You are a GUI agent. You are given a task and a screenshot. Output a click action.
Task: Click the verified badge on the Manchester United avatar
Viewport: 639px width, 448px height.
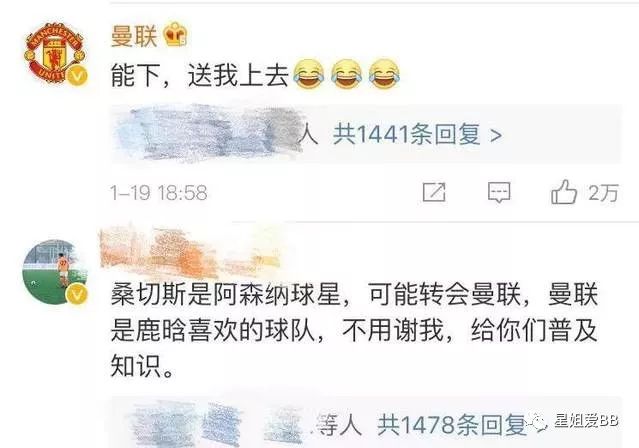tap(77, 76)
